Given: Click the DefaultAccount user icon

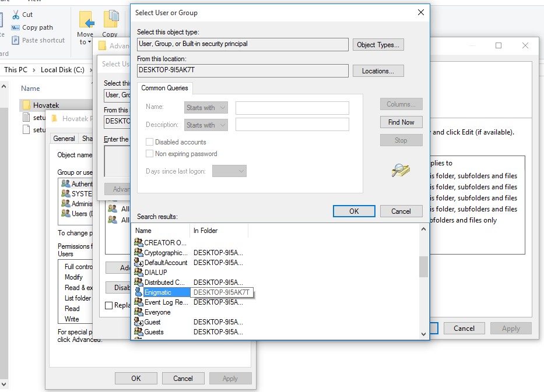Looking at the screenshot, I should click(x=138, y=263).
